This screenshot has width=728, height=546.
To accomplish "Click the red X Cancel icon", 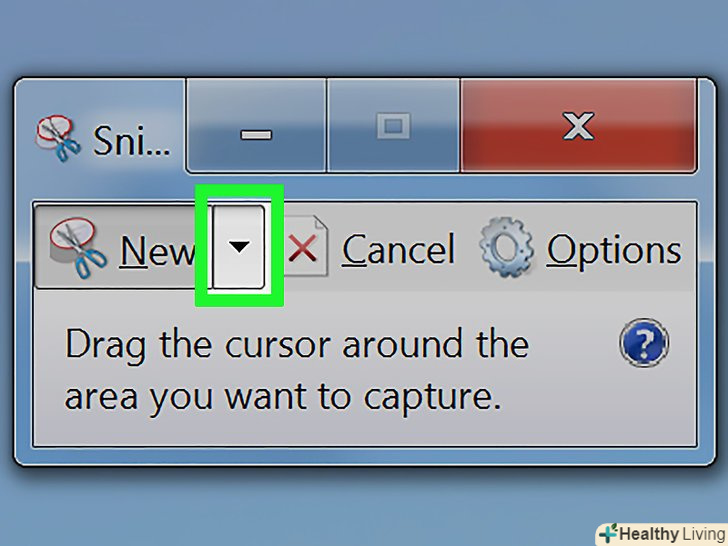I will (x=306, y=247).
